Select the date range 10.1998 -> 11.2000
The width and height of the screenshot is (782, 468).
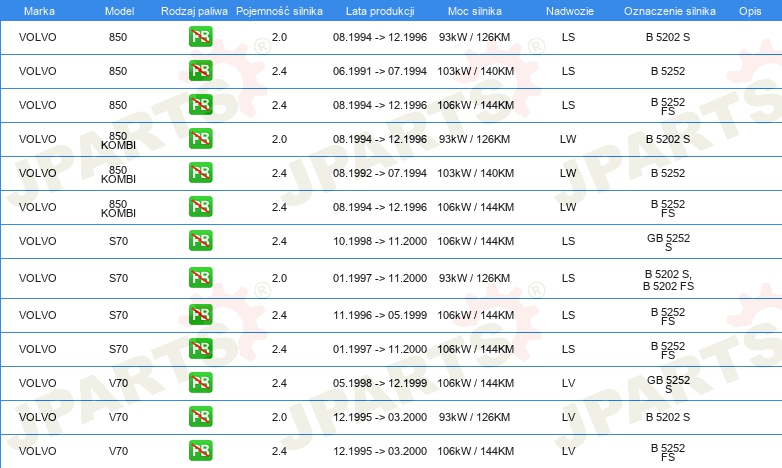tap(380, 241)
